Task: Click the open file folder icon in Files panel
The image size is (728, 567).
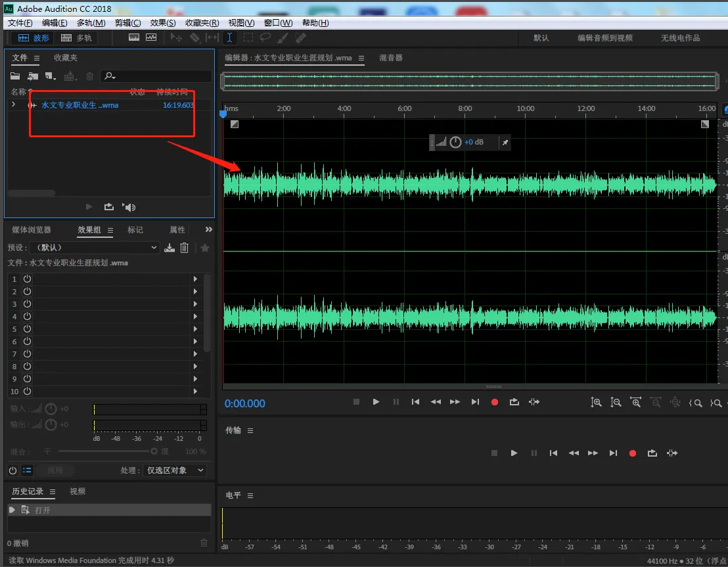Action: (15, 77)
